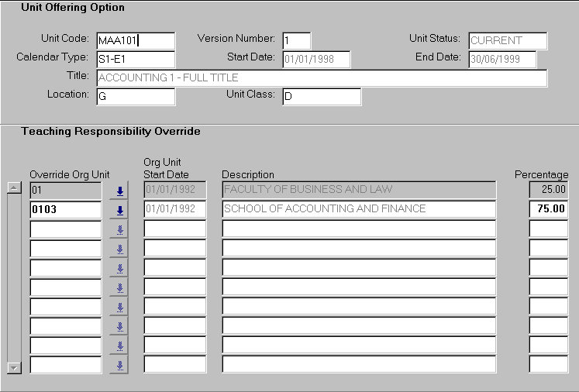Click the Faculty of Business and Law description
579x392 pixels.
358,190
